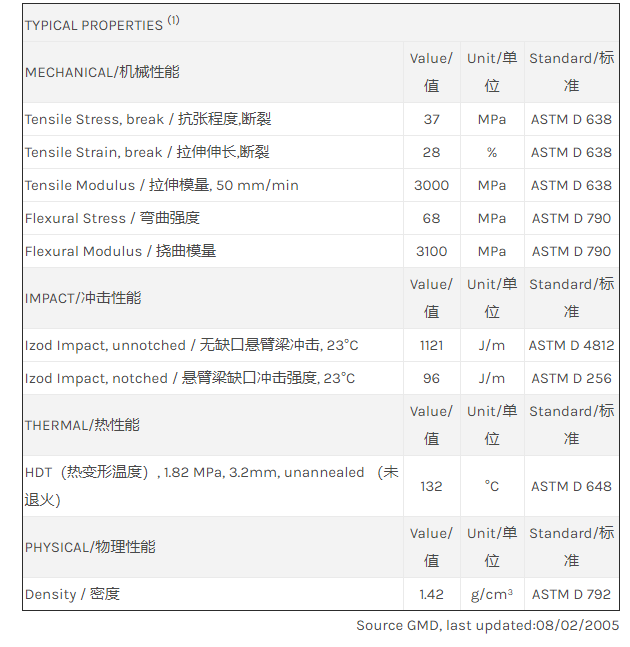The height and width of the screenshot is (647, 630).
Task: Click the Tensile Strain value 28
Action: click(x=431, y=152)
